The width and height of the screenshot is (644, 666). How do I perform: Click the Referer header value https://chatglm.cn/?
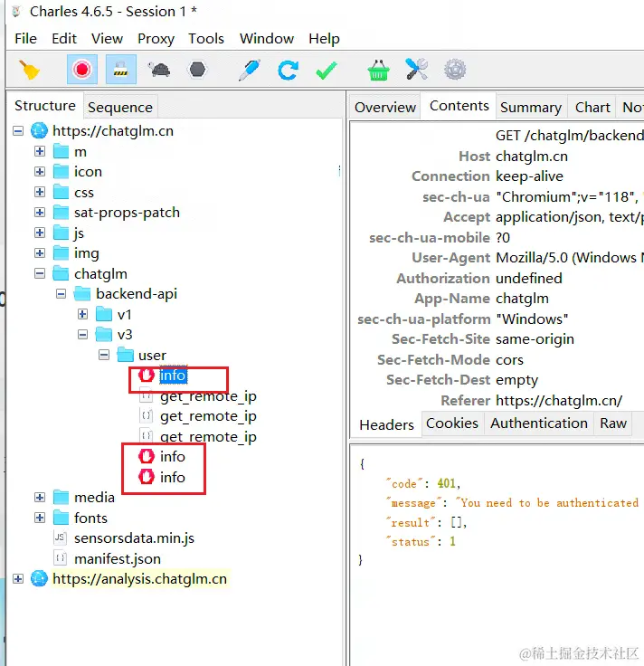(559, 401)
